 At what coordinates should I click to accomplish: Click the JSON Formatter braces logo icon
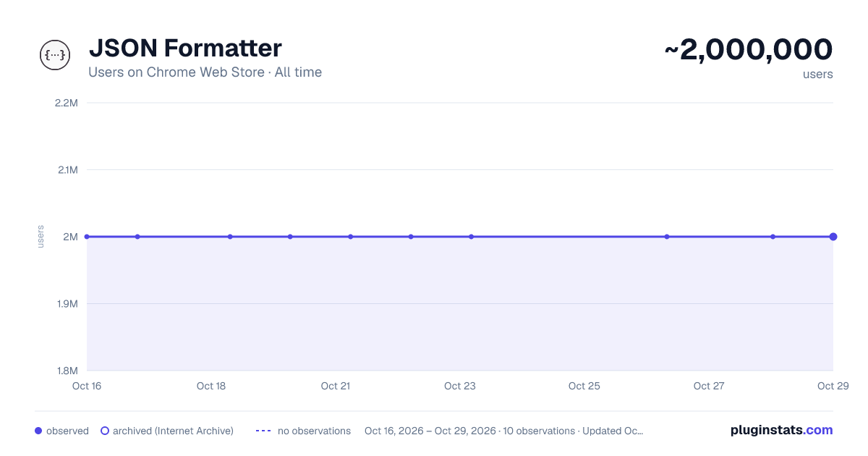coord(55,55)
